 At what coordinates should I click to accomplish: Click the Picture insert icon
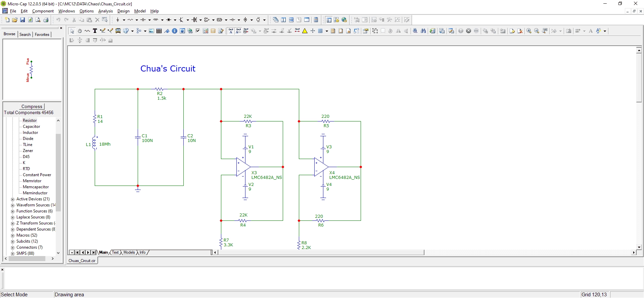[151, 31]
